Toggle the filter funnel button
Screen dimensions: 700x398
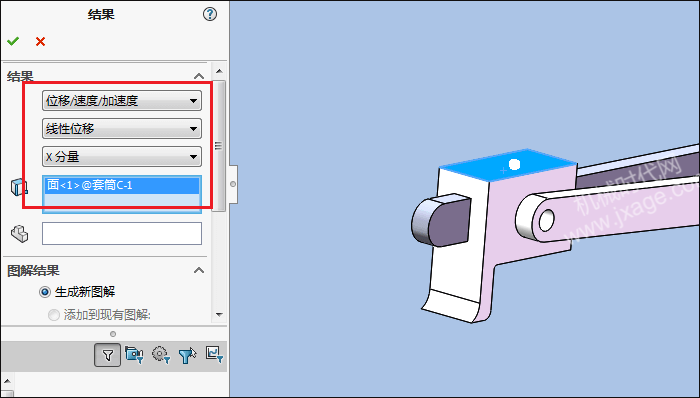coord(108,355)
